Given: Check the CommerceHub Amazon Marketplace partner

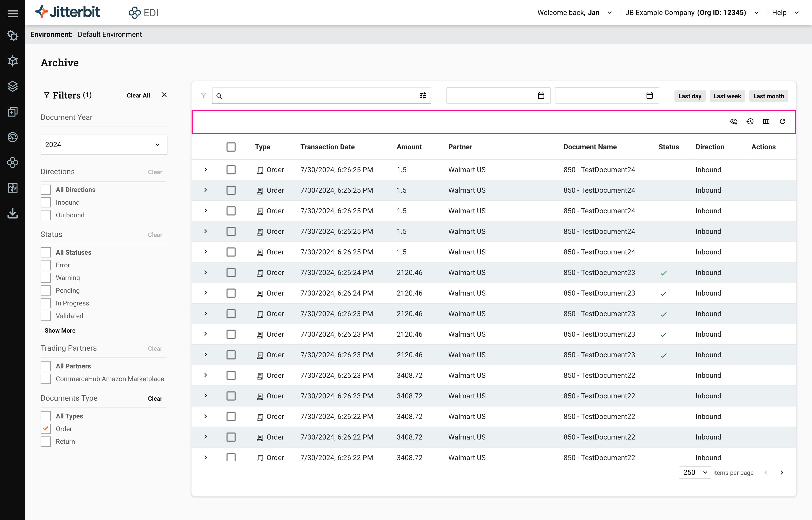Looking at the screenshot, I should tap(45, 379).
